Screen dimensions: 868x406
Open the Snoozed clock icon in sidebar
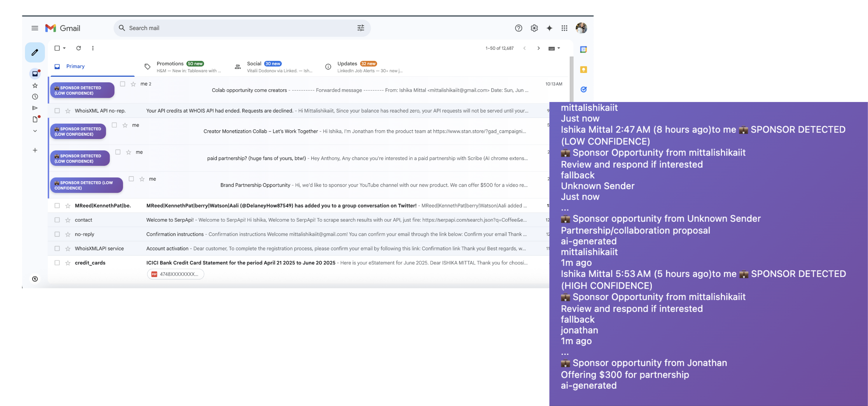35,97
